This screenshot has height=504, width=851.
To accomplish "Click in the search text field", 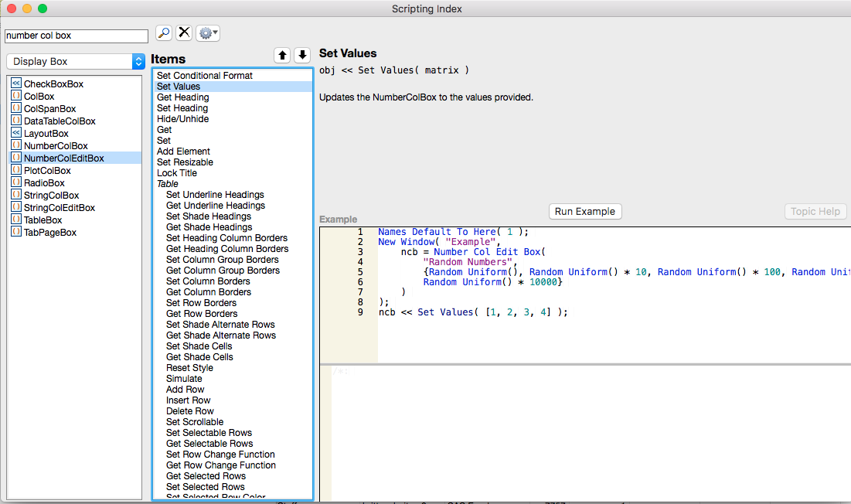I will tap(76, 36).
